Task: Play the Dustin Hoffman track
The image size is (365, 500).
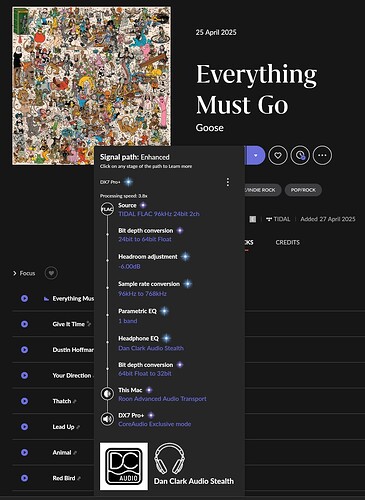Action: [x=24, y=350]
